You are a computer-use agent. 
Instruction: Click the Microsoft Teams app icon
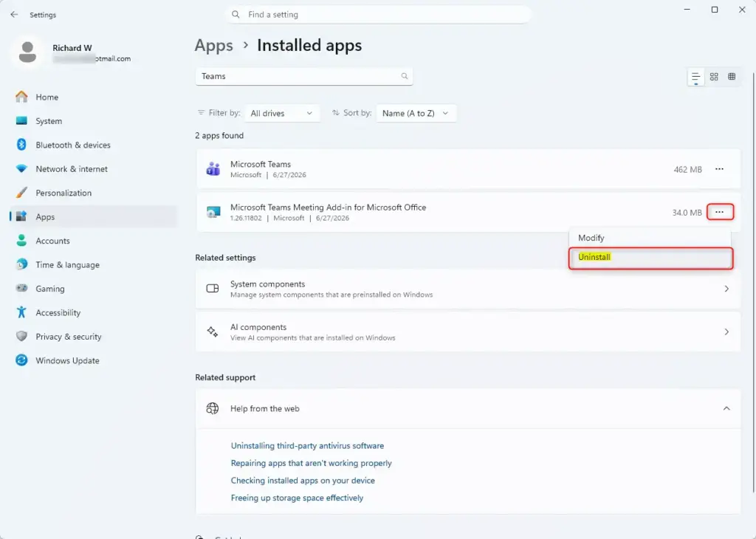tap(213, 169)
